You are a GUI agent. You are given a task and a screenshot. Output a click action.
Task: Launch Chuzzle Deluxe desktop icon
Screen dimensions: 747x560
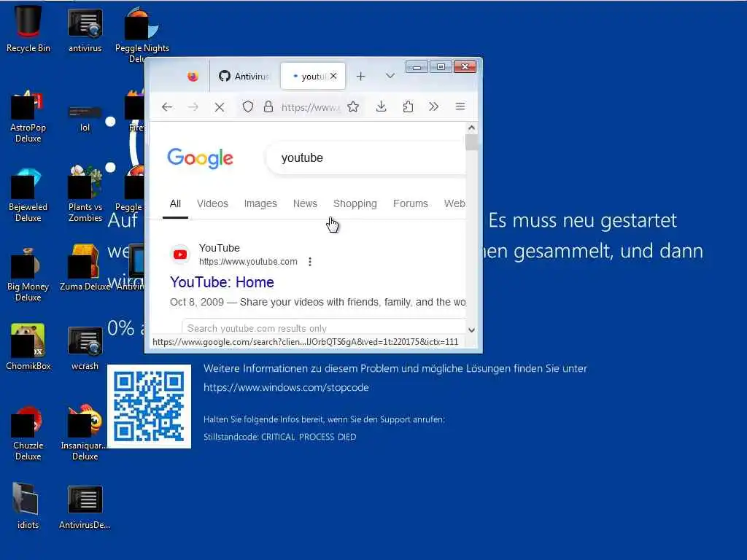(28, 433)
